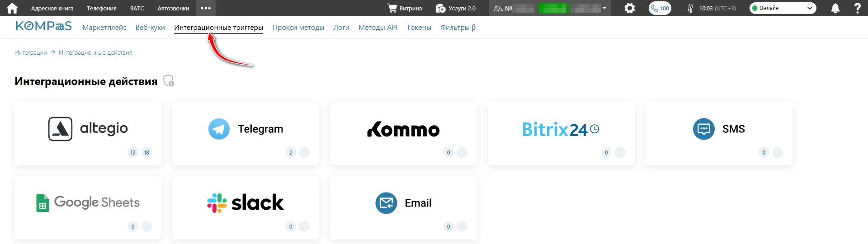Screen dimensions: 868x244
Task: Click the Telegram paper-plane icon
Action: point(219,129)
